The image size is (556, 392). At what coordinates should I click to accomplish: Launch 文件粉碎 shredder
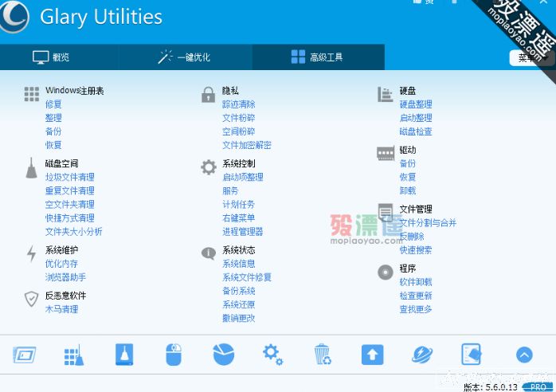(x=239, y=118)
